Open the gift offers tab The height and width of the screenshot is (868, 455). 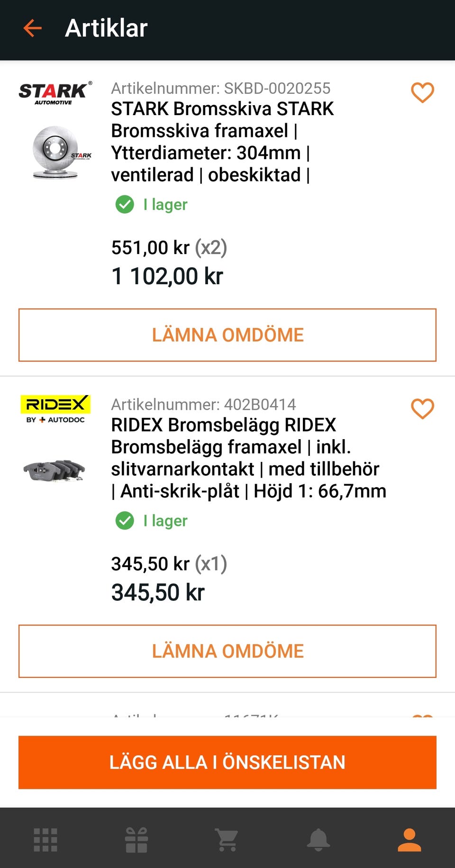click(x=136, y=840)
